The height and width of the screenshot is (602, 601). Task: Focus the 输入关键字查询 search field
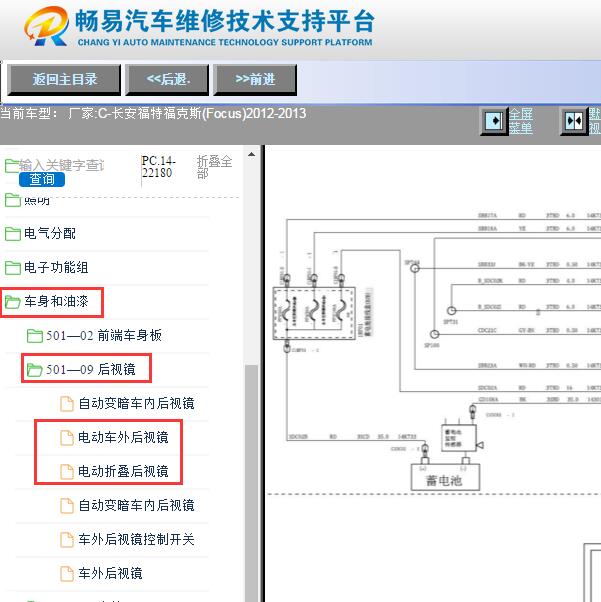tap(61, 165)
